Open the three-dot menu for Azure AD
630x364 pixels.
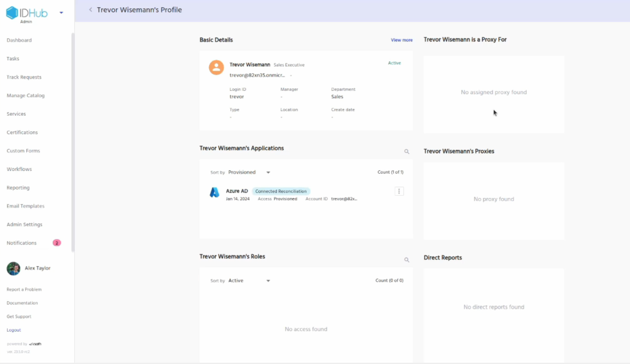399,191
